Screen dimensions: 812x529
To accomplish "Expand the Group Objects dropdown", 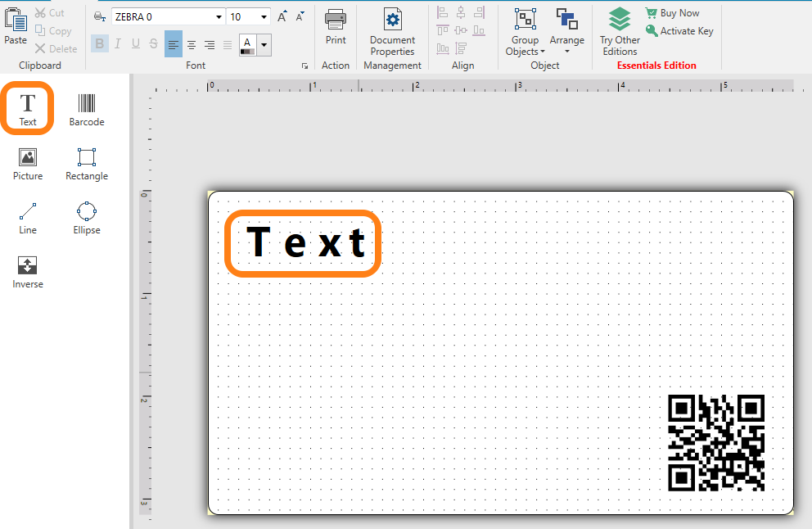I will 525,33.
